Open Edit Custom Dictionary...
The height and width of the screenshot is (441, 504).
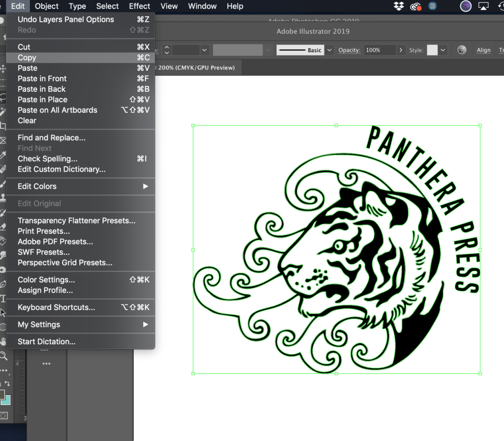(x=80, y=169)
